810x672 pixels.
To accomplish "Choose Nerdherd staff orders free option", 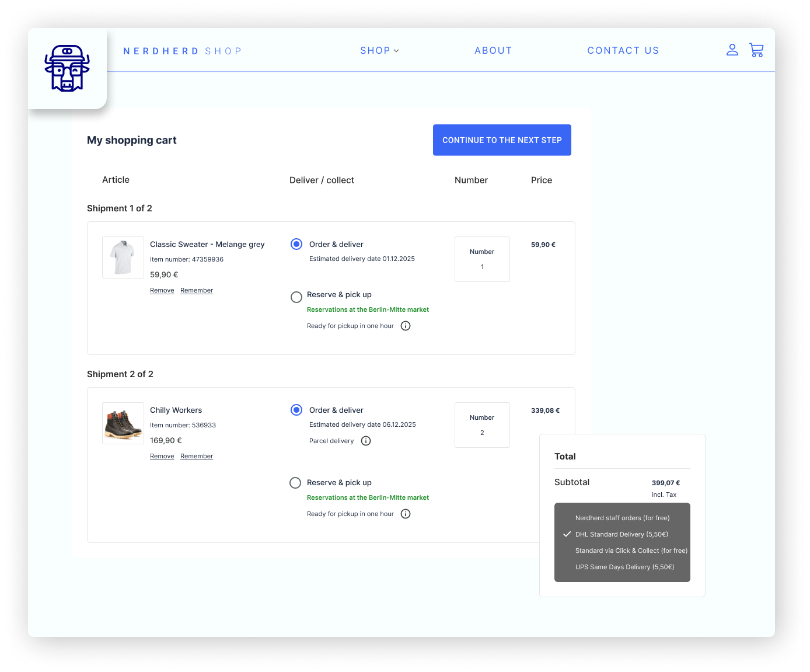I will 622,518.
